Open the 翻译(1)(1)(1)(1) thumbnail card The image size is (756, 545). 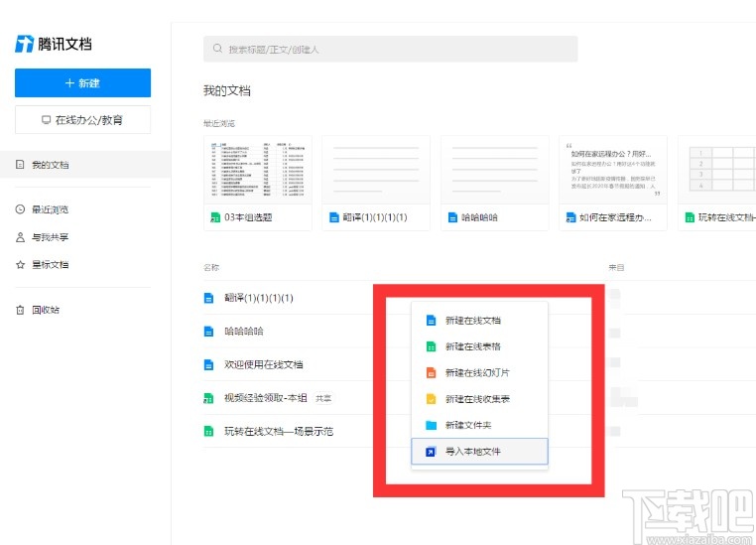376,184
